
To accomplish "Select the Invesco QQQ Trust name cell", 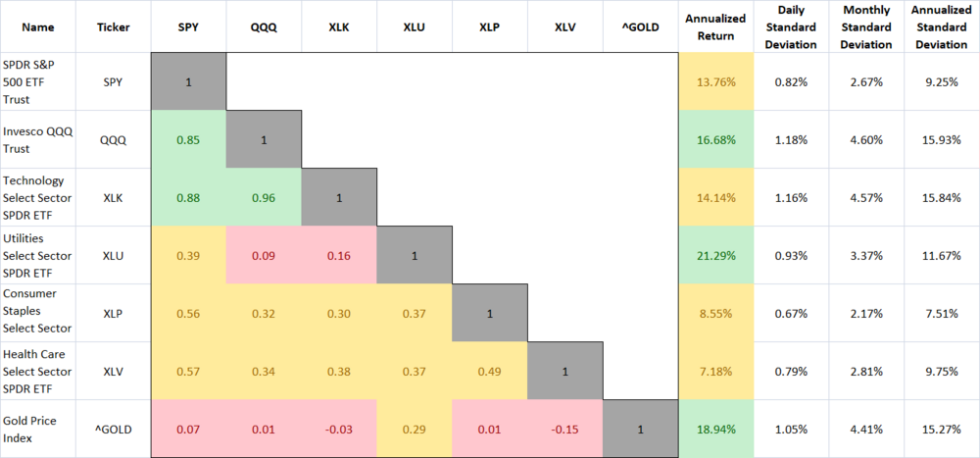I will pyautogui.click(x=36, y=139).
